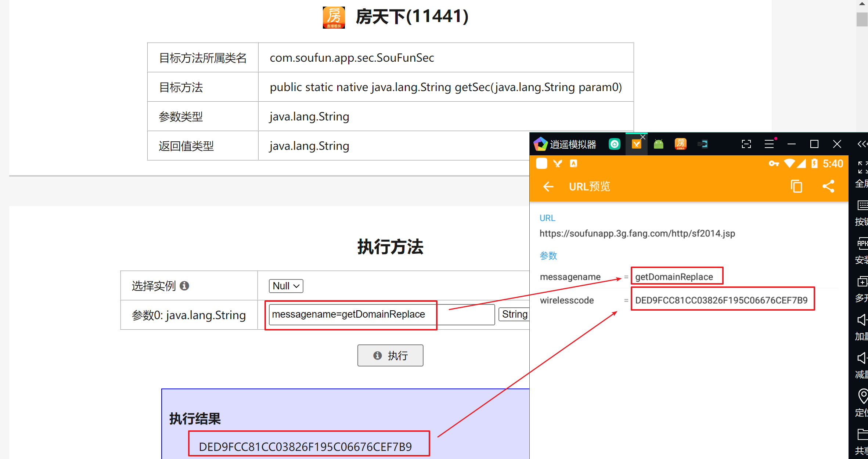Click the emulator fullscreen bracket icon

[746, 144]
